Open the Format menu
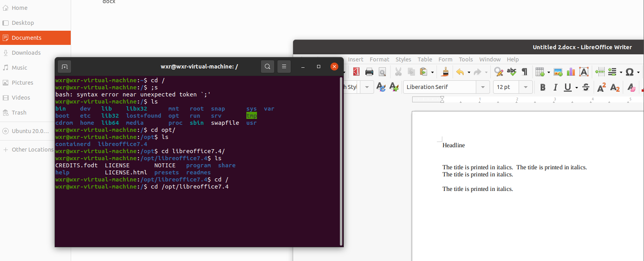The image size is (644, 261). pos(379,59)
